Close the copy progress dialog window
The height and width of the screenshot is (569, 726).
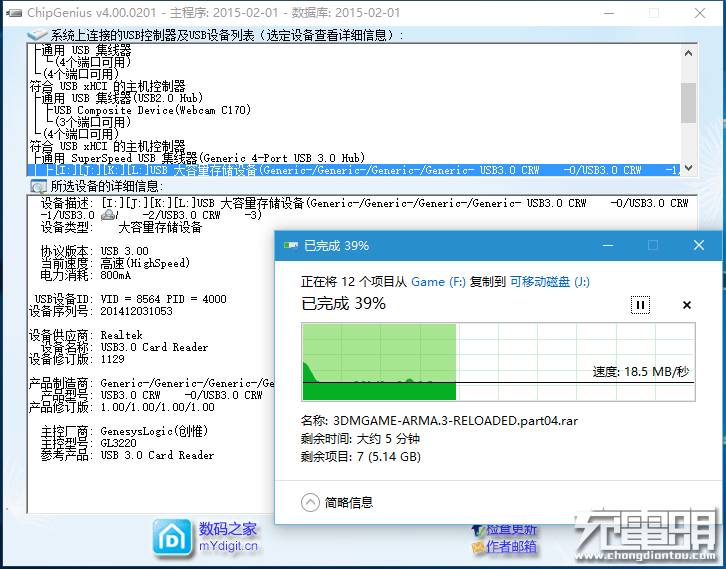699,245
